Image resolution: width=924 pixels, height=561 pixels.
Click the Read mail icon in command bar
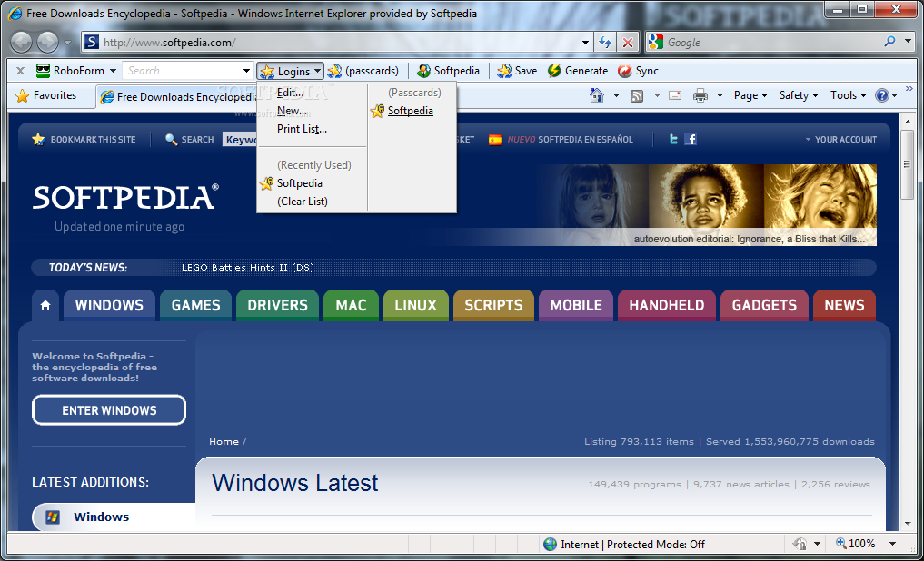[675, 95]
